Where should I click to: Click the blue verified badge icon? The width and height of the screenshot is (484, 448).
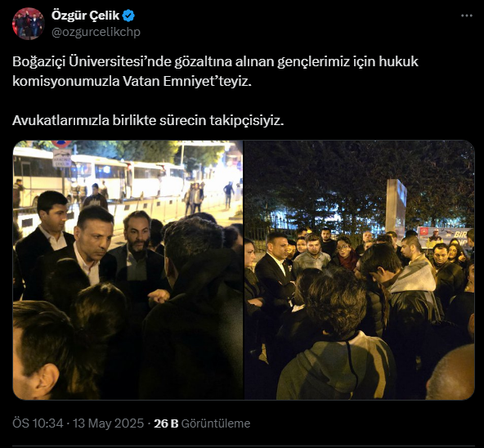point(128,16)
